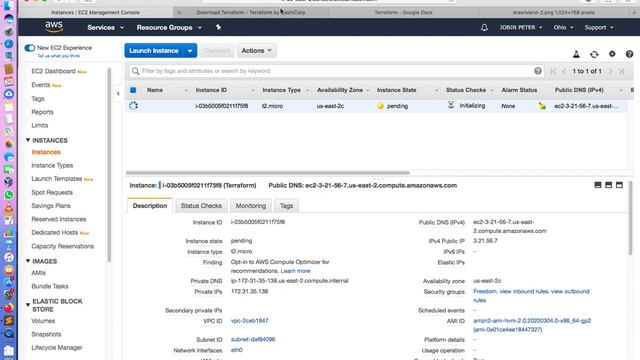Click the Tell us what you think link
Image resolution: width=640 pixels, height=360 pixels.
pos(58,56)
